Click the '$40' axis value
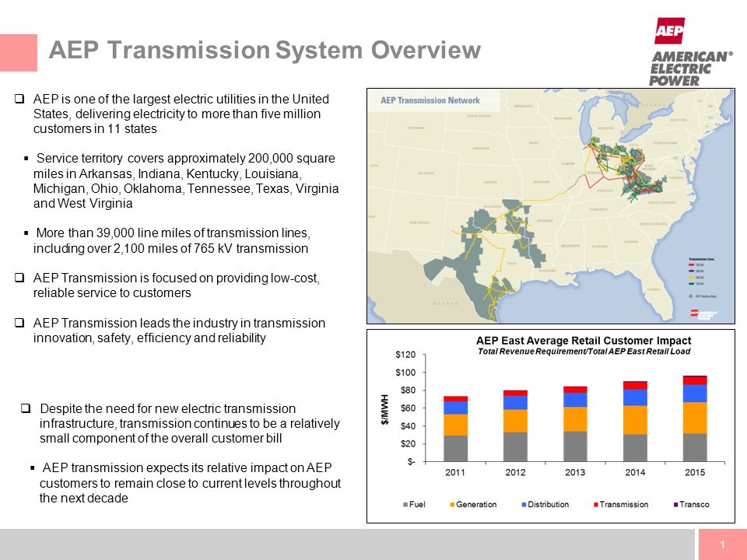Screen dimensions: 747x560 pyautogui.click(x=408, y=426)
